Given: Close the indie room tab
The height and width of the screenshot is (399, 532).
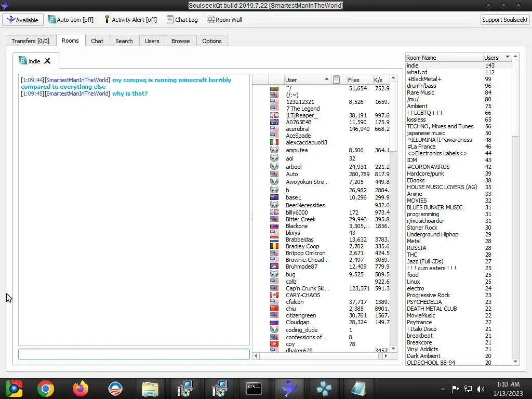Looking at the screenshot, I should click(x=47, y=61).
